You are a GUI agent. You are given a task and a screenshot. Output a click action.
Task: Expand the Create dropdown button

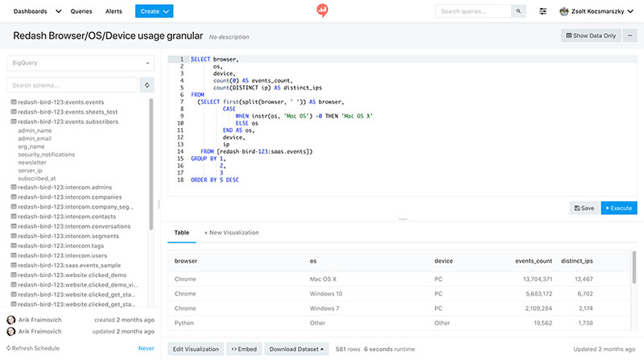[x=154, y=11]
